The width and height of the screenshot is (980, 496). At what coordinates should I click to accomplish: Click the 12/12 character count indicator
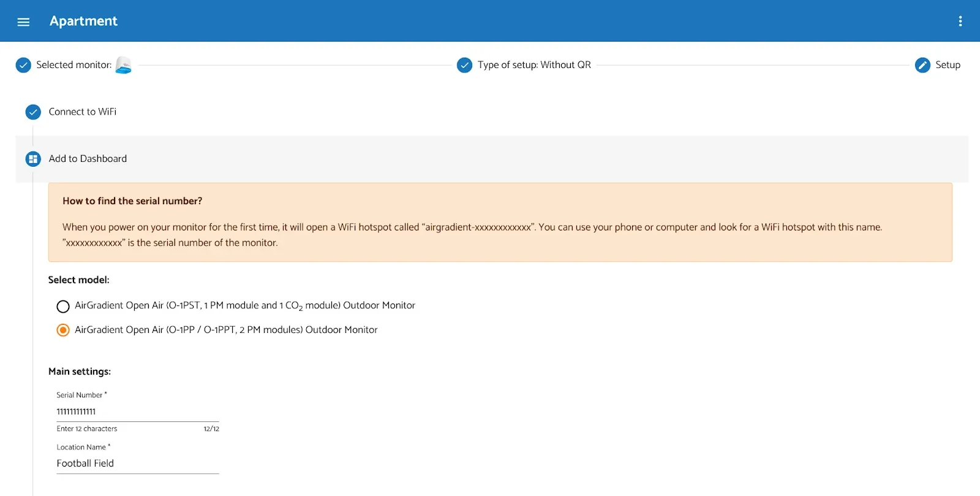tap(211, 428)
